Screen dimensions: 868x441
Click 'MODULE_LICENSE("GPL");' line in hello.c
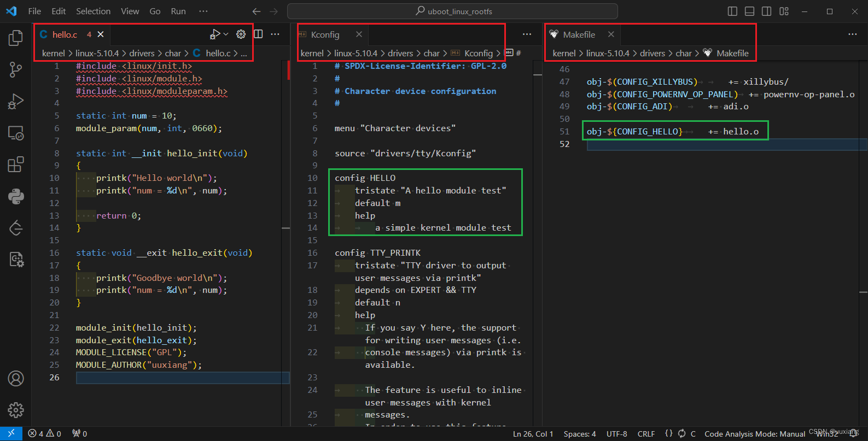coord(131,352)
